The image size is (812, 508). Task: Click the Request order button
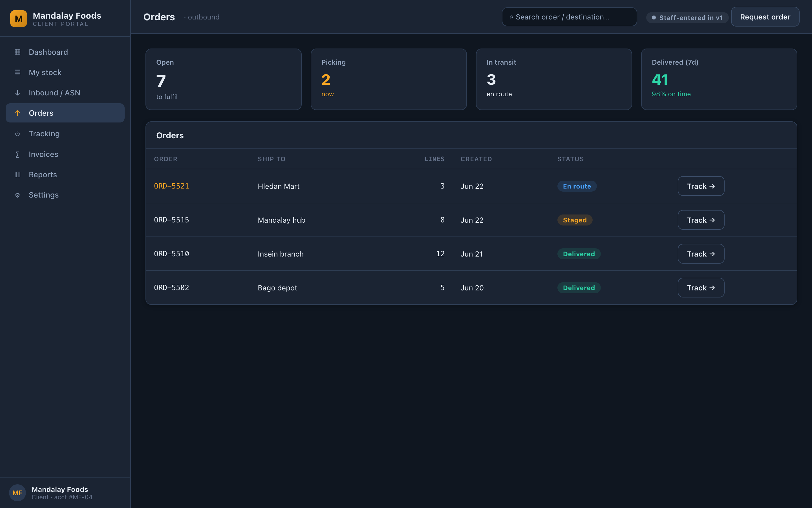point(765,17)
